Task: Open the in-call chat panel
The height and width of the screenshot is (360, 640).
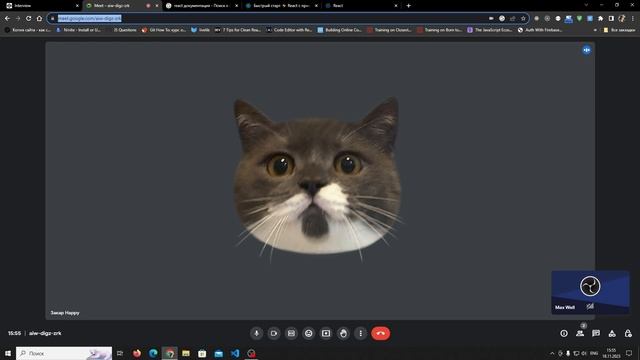Action: pyautogui.click(x=596, y=333)
